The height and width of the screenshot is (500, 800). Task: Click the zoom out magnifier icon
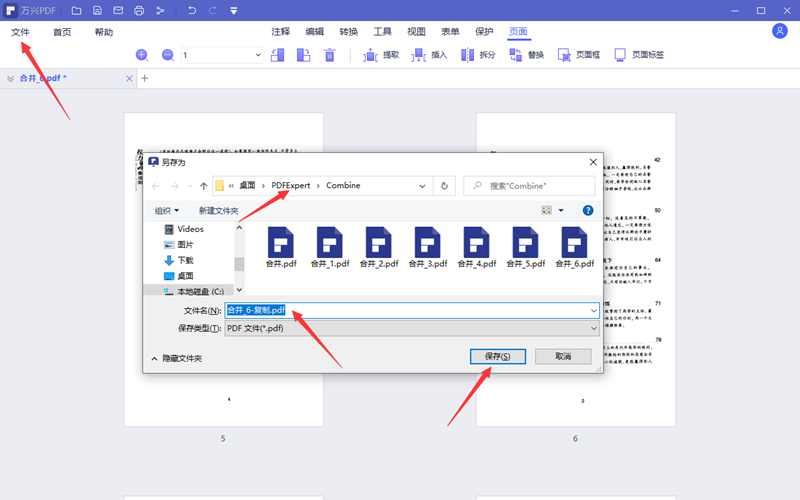click(x=167, y=55)
